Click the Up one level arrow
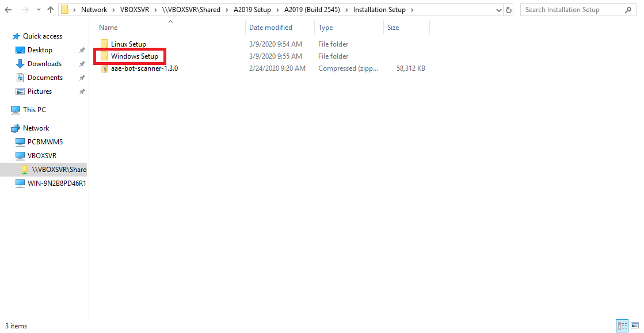 (x=51, y=10)
